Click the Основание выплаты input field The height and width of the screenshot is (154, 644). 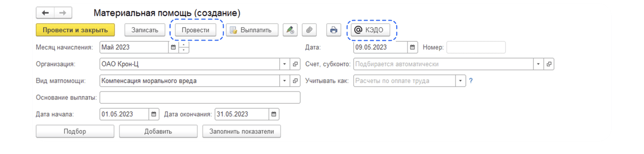(x=200, y=98)
